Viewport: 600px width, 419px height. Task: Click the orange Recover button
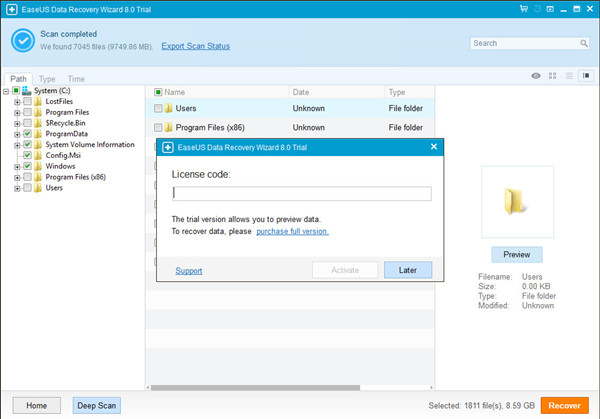tap(564, 406)
